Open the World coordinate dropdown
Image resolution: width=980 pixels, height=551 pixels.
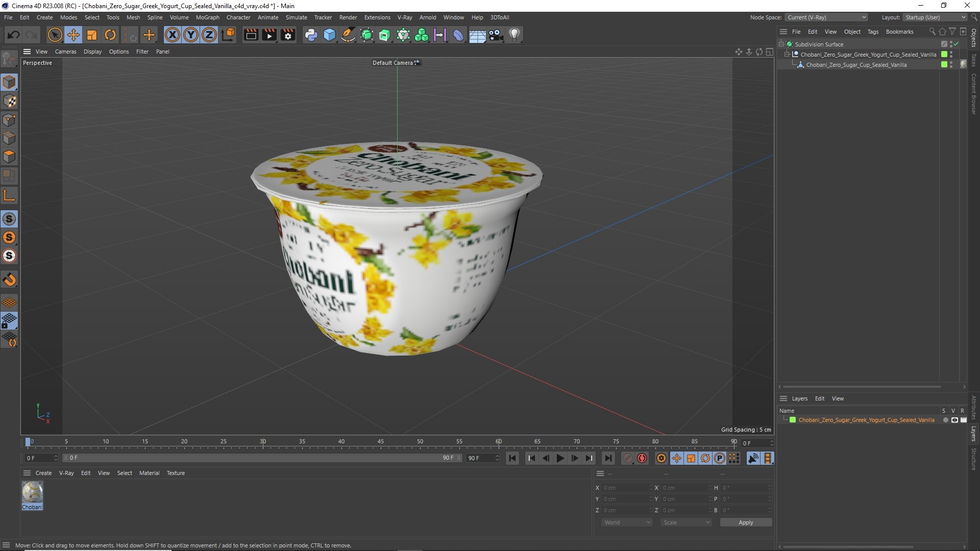(x=627, y=522)
